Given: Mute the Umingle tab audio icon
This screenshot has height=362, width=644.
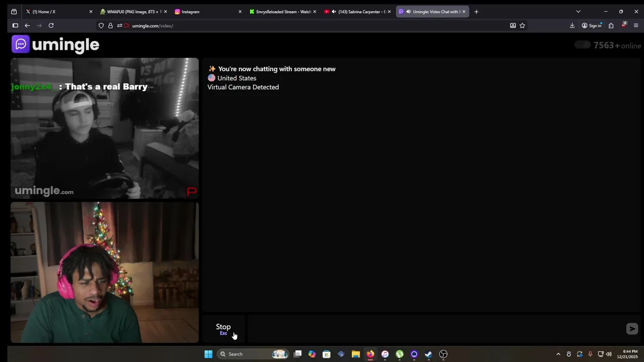Looking at the screenshot, I should coord(408,12).
